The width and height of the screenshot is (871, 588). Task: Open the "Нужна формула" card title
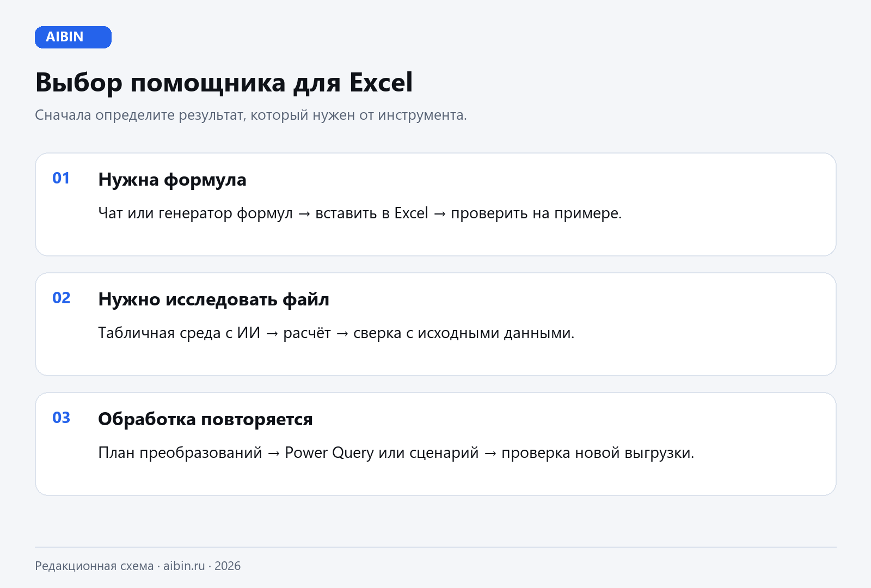(x=172, y=180)
